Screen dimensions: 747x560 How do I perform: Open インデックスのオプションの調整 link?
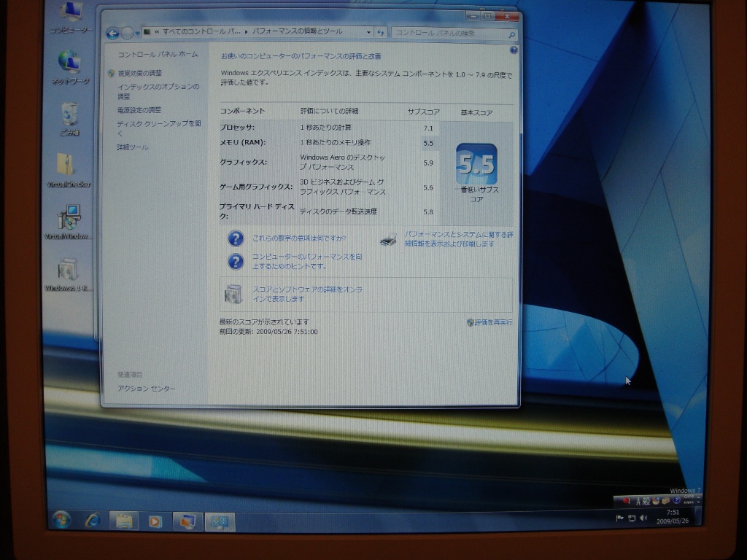pos(158,91)
